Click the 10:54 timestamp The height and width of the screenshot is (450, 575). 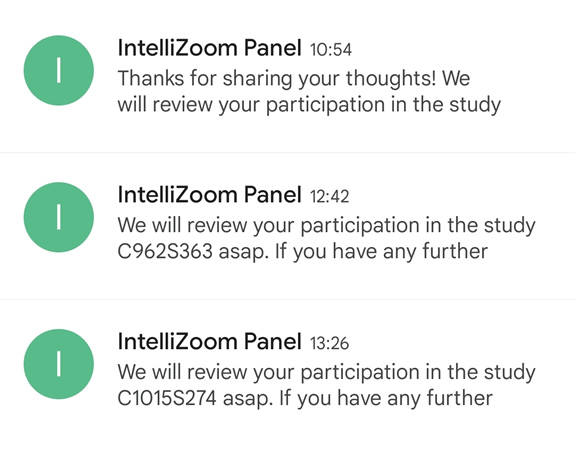pos(331,50)
